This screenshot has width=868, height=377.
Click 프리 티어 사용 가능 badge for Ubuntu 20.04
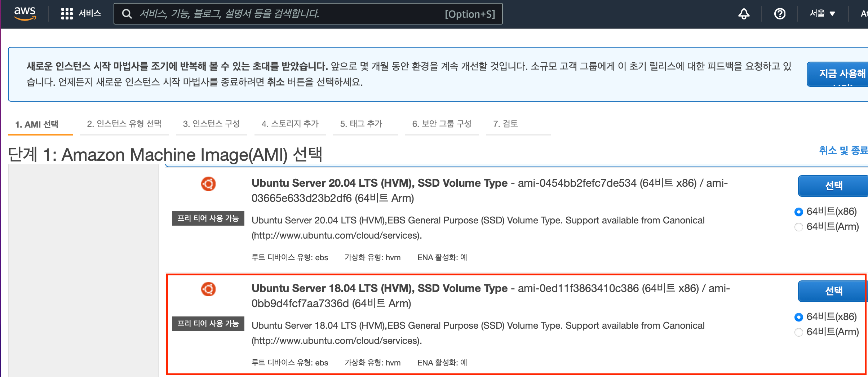click(208, 218)
